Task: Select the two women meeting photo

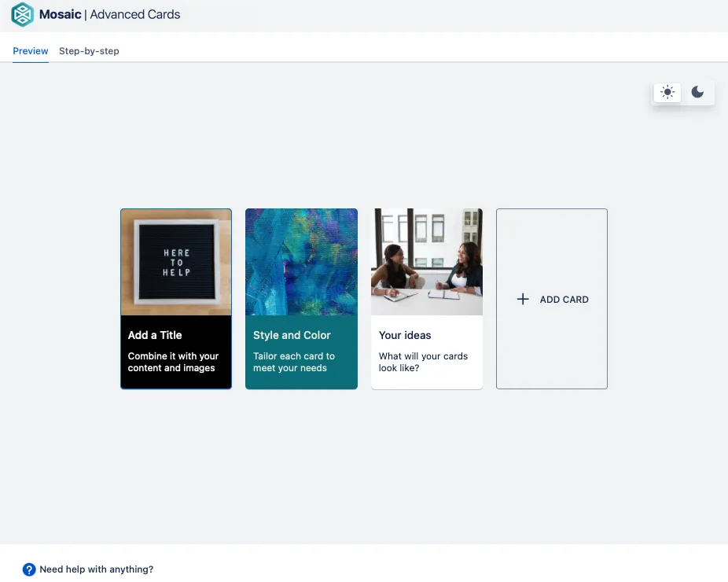Action: pos(427,263)
